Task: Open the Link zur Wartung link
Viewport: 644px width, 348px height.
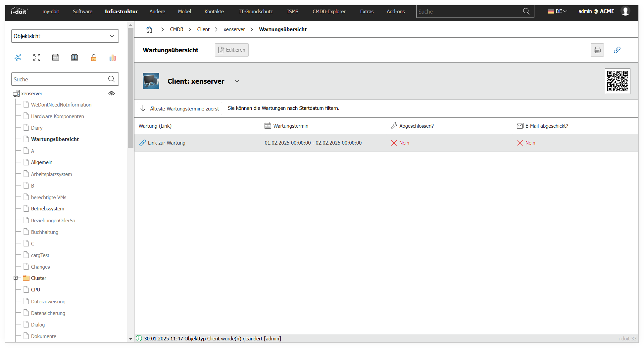Action: pyautogui.click(x=166, y=143)
